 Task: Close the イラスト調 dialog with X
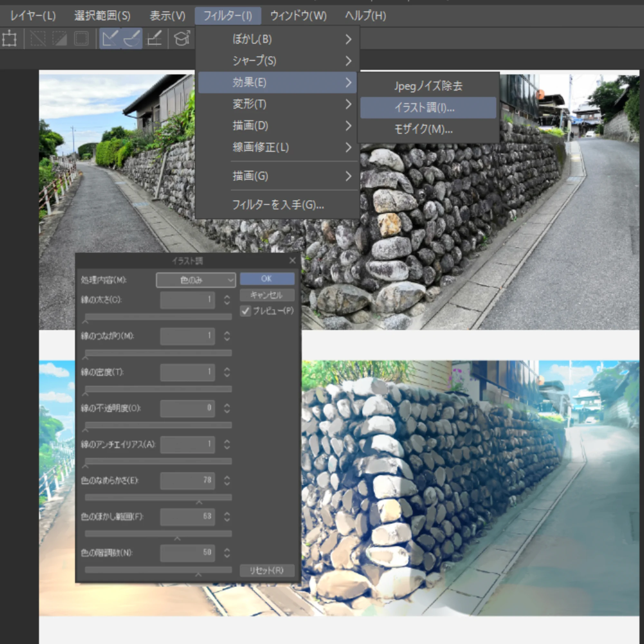(x=292, y=261)
